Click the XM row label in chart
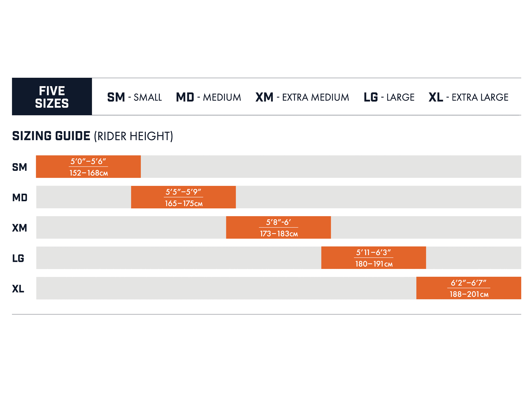 (x=20, y=228)
